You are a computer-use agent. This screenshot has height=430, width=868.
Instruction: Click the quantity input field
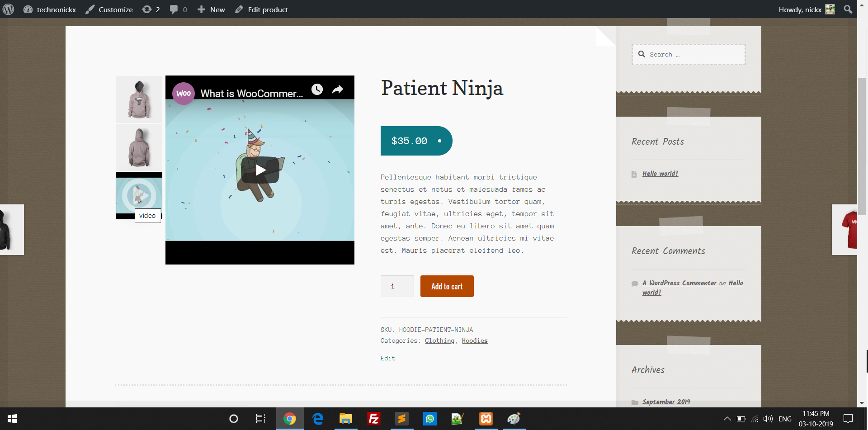tap(397, 286)
